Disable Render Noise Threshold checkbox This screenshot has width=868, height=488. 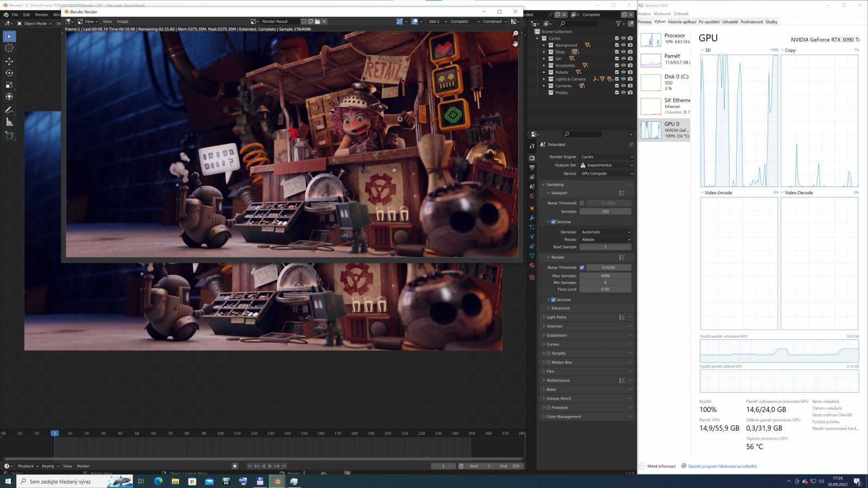point(582,267)
